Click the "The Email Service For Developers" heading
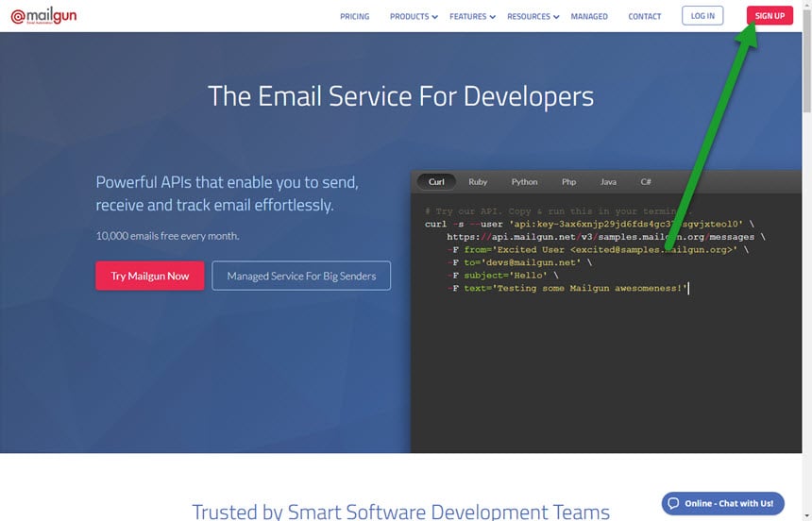The image size is (812, 521). [x=401, y=96]
